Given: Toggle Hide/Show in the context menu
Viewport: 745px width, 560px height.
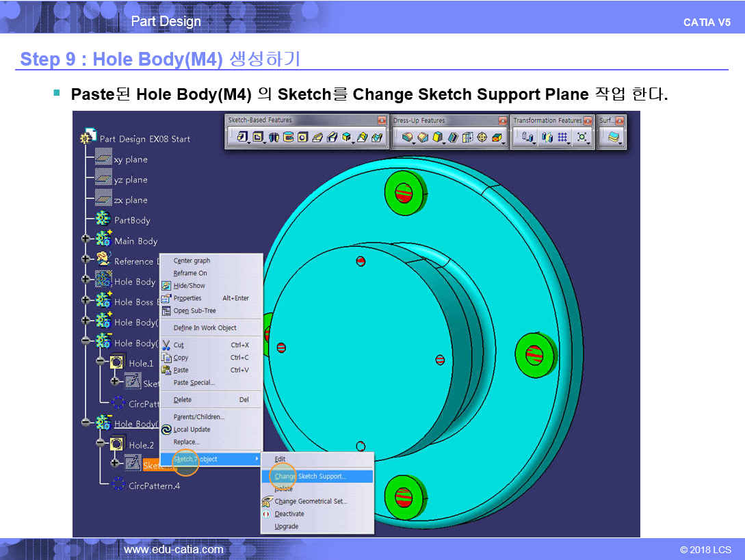Looking at the screenshot, I should pyautogui.click(x=189, y=286).
